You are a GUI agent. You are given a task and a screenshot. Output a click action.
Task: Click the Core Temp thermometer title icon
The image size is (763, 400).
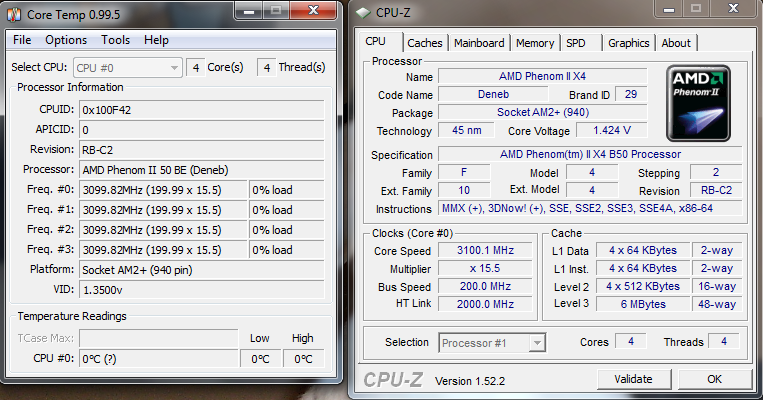13,15
